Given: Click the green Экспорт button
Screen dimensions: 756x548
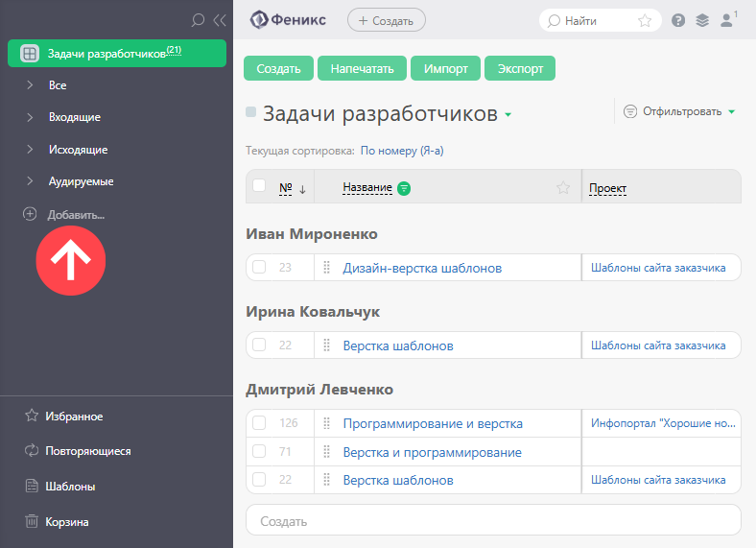Looking at the screenshot, I should [x=520, y=68].
